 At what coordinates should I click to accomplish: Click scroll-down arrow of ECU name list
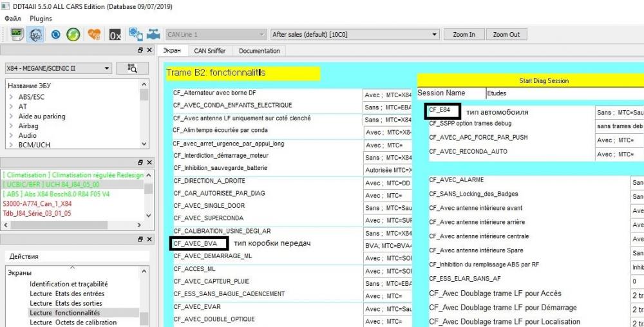point(144,144)
